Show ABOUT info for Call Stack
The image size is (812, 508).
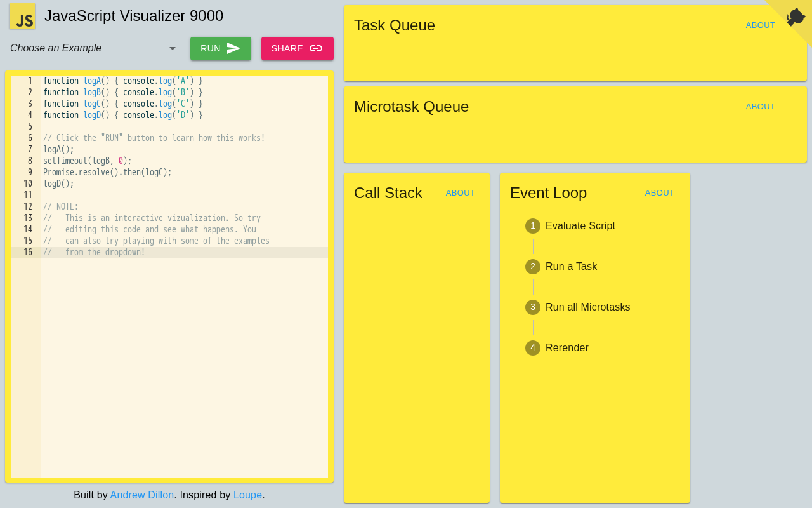(x=460, y=193)
